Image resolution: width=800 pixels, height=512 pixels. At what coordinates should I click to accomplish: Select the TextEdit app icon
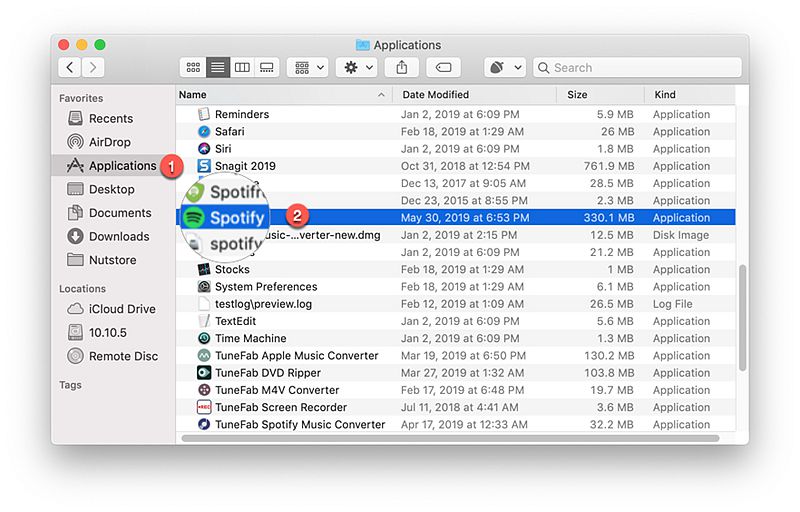tap(204, 321)
